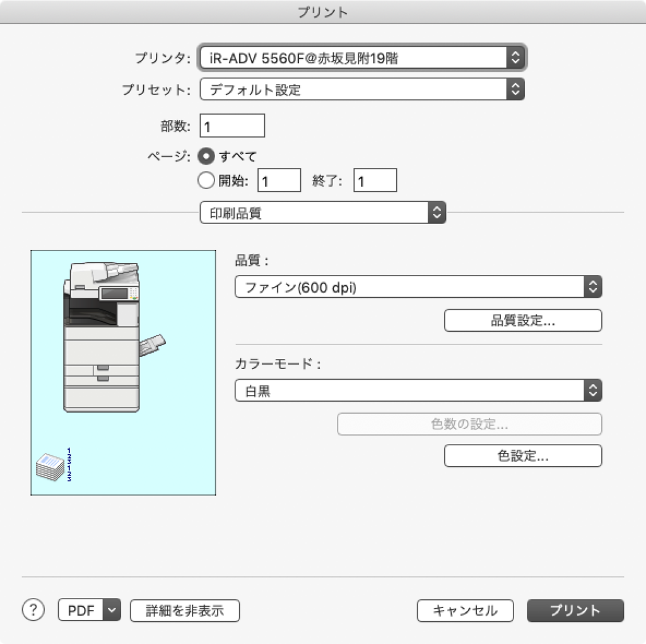Select the 開始 page range radio button
646x644 pixels.
[x=206, y=180]
